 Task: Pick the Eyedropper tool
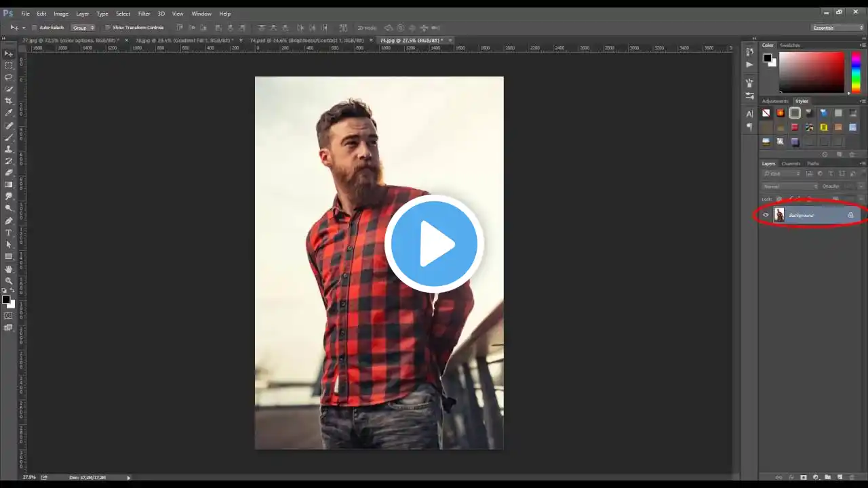point(9,113)
